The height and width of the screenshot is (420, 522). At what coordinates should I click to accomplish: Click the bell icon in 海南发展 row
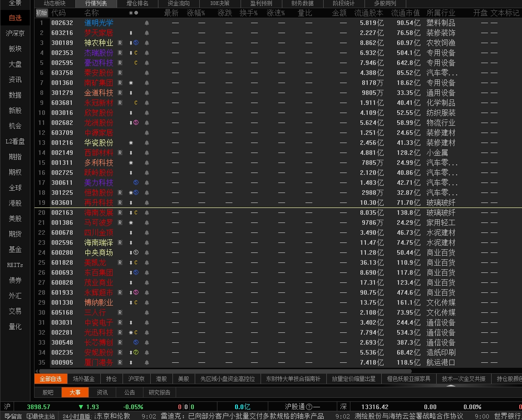click(x=147, y=213)
